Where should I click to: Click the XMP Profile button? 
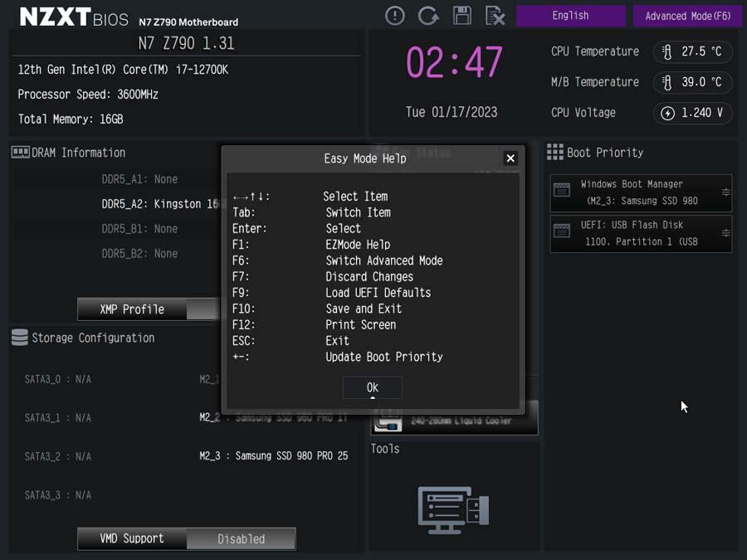[132, 309]
